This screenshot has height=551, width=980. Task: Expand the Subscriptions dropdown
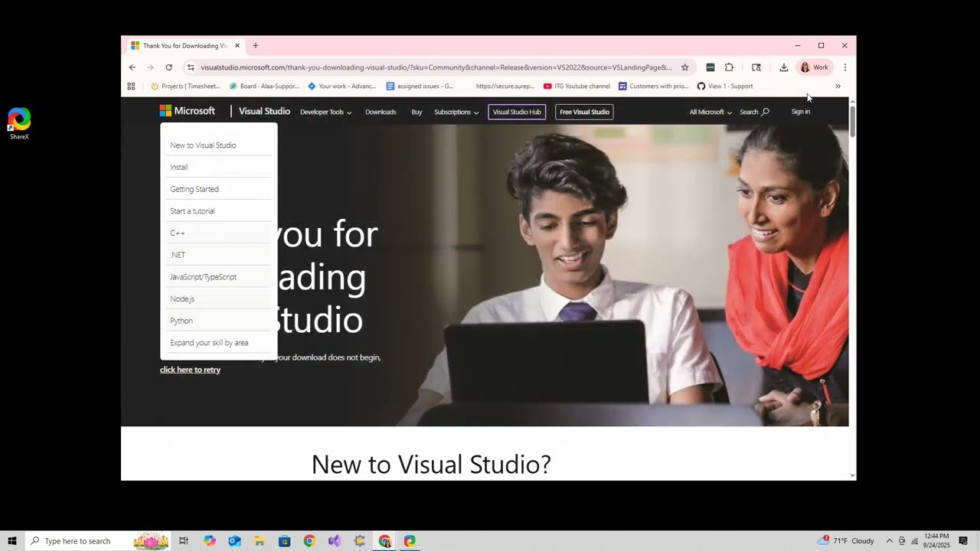[x=456, y=112]
